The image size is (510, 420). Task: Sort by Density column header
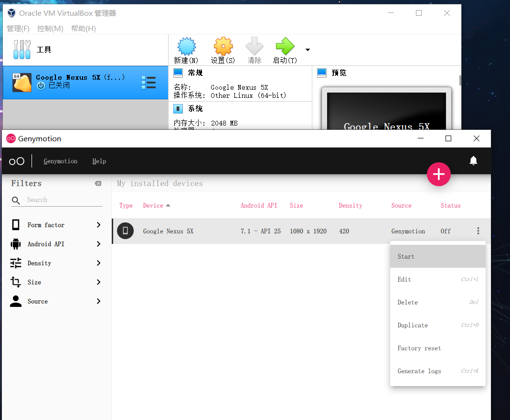pyautogui.click(x=351, y=205)
